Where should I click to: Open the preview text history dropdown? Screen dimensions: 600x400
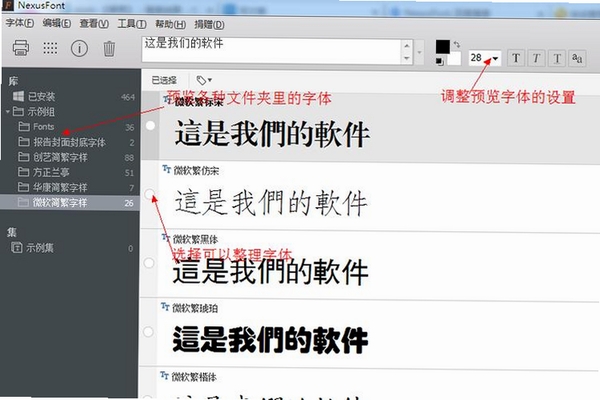(x=420, y=52)
